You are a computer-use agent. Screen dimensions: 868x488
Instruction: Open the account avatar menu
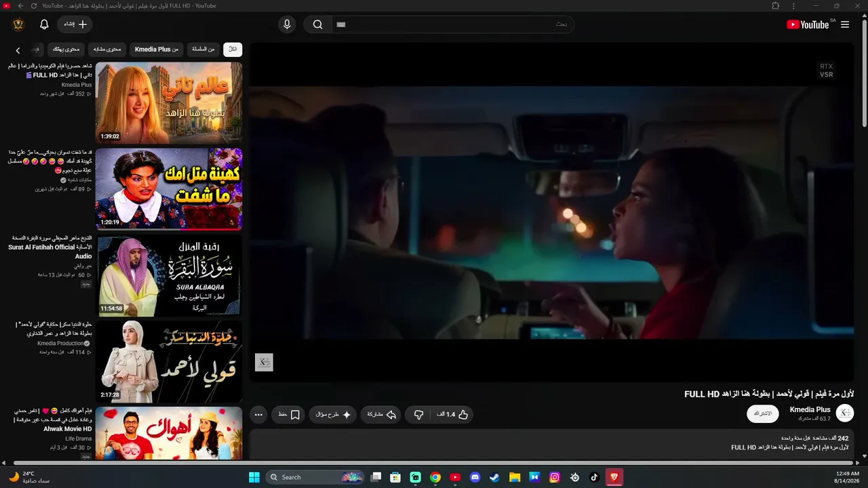18,24
